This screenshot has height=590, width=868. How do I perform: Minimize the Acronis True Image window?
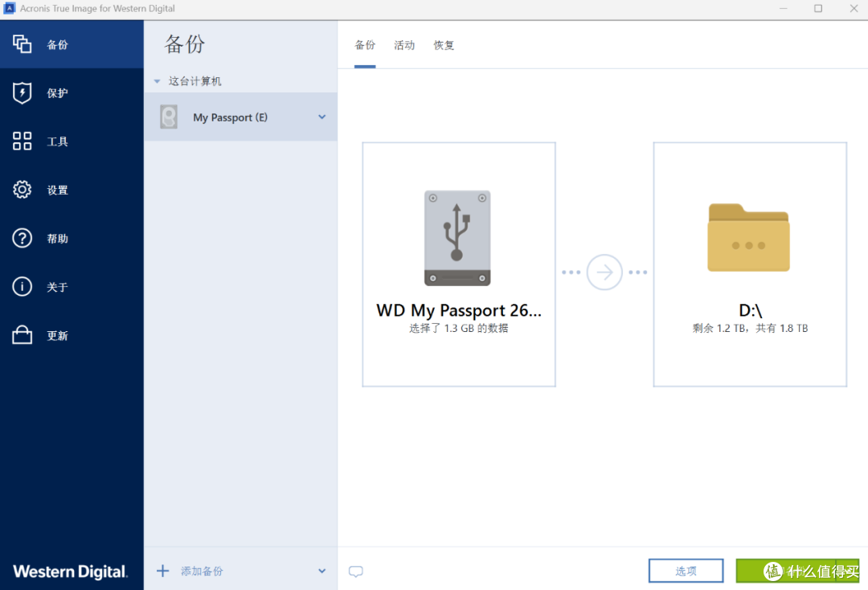784,8
